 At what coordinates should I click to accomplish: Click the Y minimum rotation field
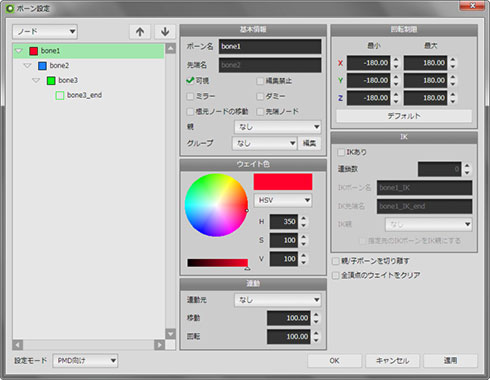[369, 80]
